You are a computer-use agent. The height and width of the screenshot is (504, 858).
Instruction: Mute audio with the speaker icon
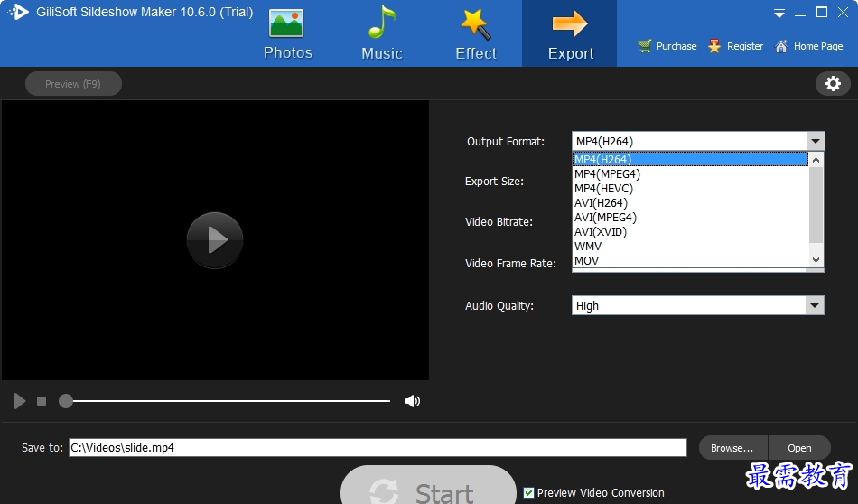[412, 401]
